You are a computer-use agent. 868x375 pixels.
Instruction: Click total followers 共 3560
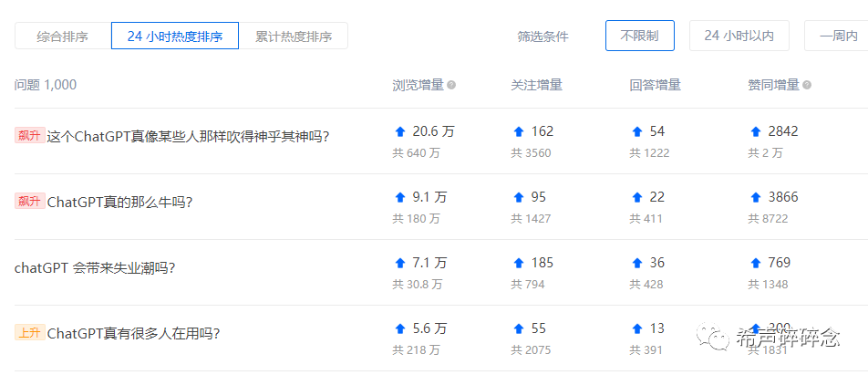click(x=531, y=153)
